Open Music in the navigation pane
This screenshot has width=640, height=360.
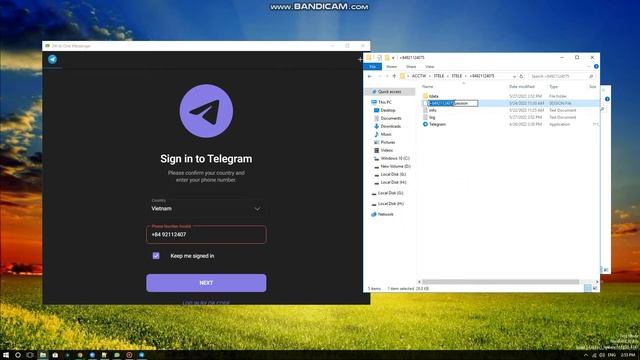point(386,134)
